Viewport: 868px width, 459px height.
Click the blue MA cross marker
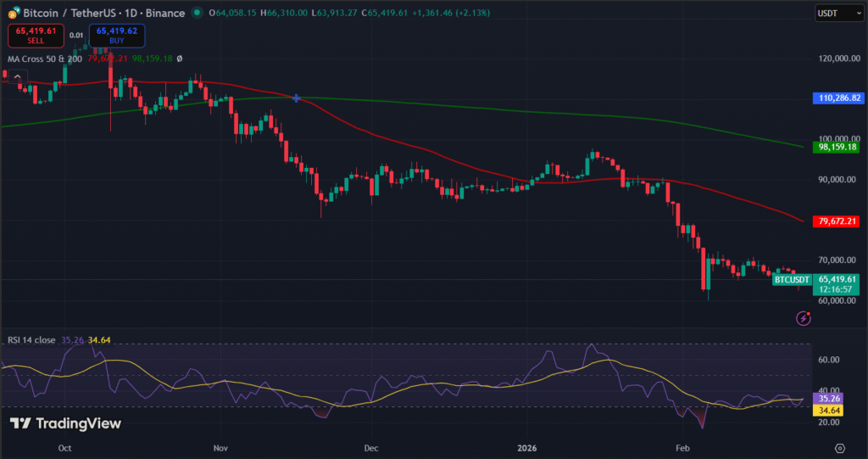(x=296, y=98)
